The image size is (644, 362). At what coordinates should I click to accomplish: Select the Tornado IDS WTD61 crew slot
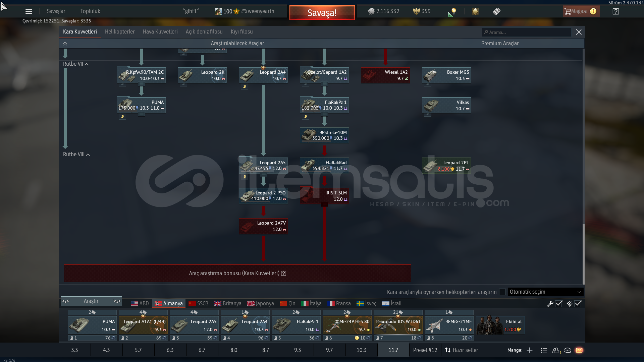(x=398, y=325)
